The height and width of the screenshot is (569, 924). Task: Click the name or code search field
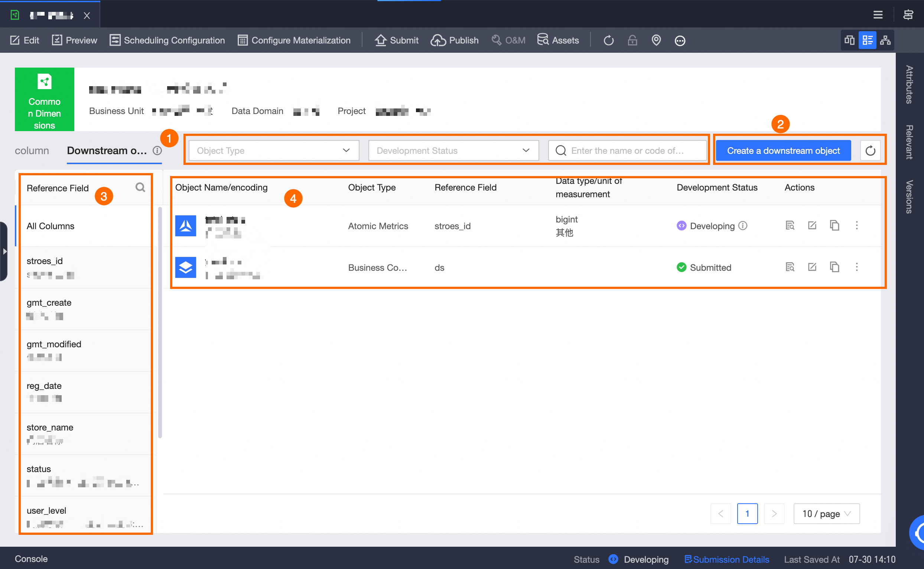click(627, 151)
